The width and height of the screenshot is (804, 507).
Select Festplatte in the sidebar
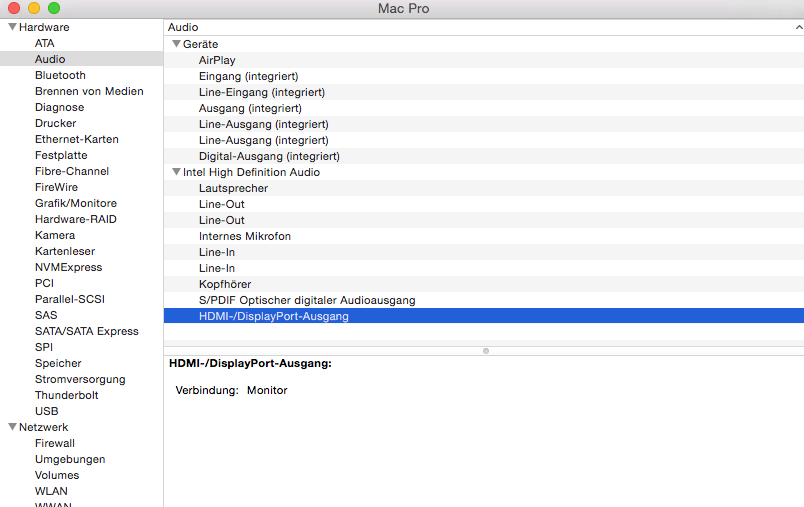pyautogui.click(x=61, y=155)
